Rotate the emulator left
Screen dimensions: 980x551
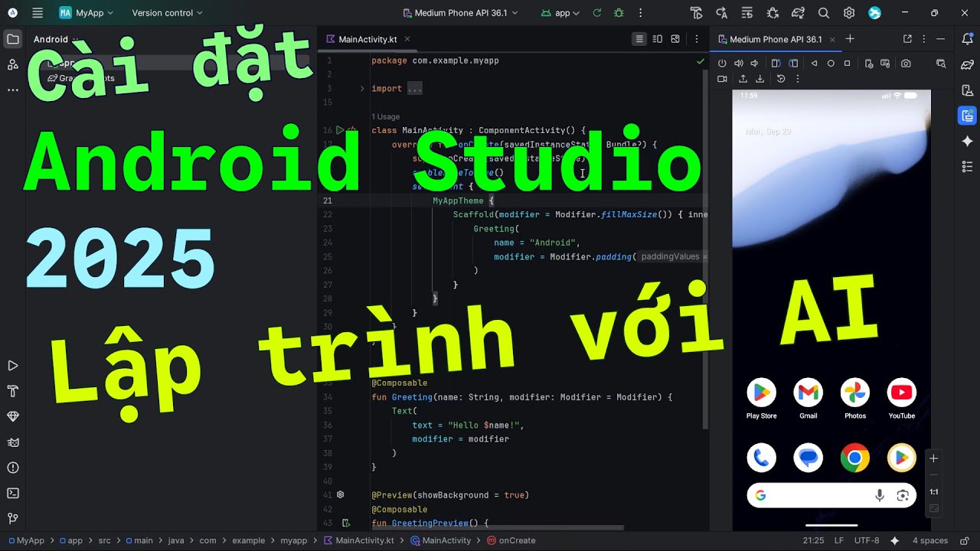pyautogui.click(x=776, y=64)
